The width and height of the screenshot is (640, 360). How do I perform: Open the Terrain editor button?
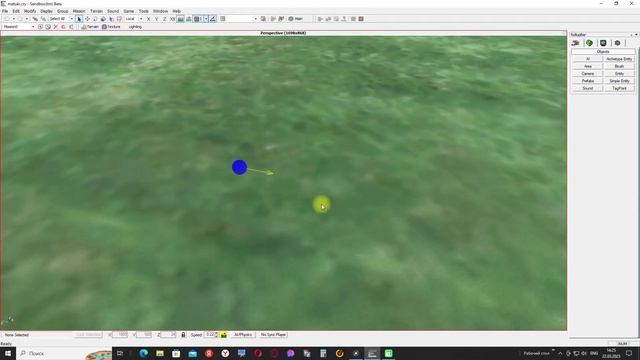click(90, 27)
